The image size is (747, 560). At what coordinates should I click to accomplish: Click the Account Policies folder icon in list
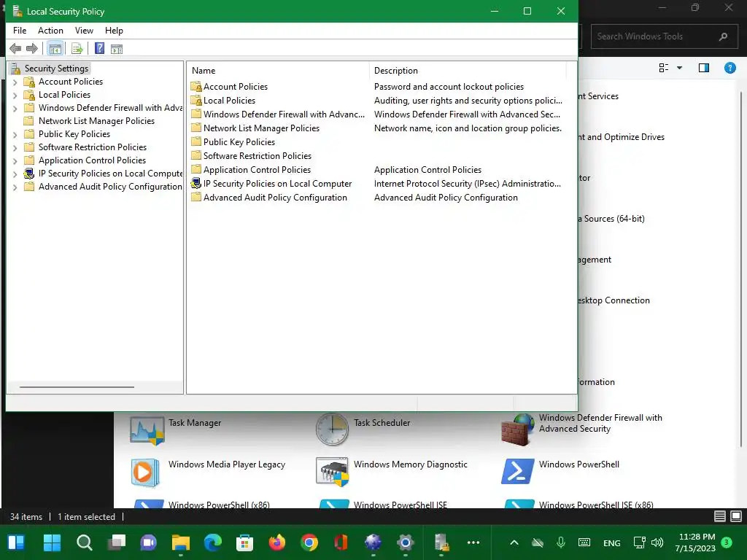coord(196,87)
